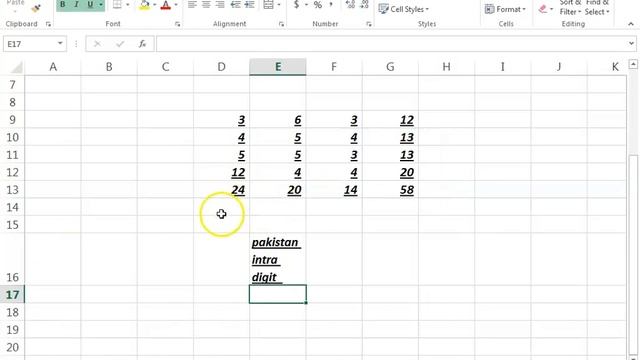Select row 17 header
The height and width of the screenshot is (360, 640).
[12, 294]
